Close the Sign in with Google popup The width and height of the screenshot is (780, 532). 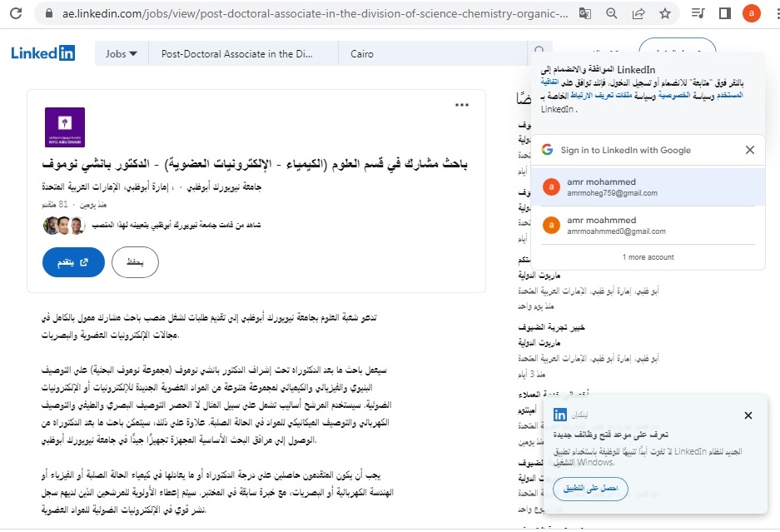(x=749, y=150)
